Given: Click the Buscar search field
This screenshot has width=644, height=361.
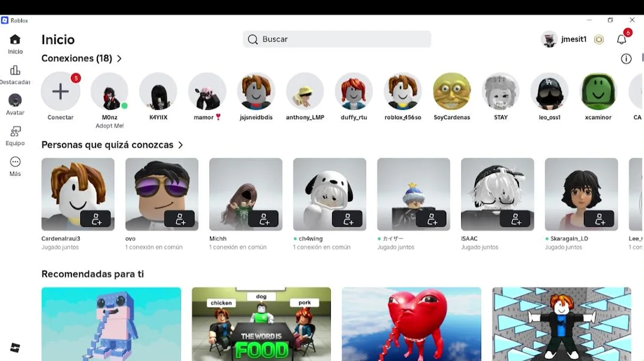Looking at the screenshot, I should 337,40.
